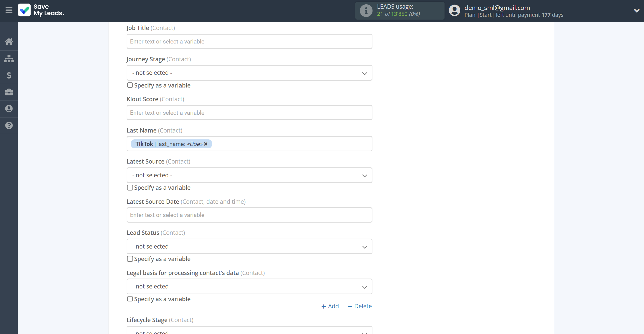Image resolution: width=644 pixels, height=334 pixels.
Task: Open connections sitemap icon in sidebar
Action: pyautogui.click(x=9, y=59)
